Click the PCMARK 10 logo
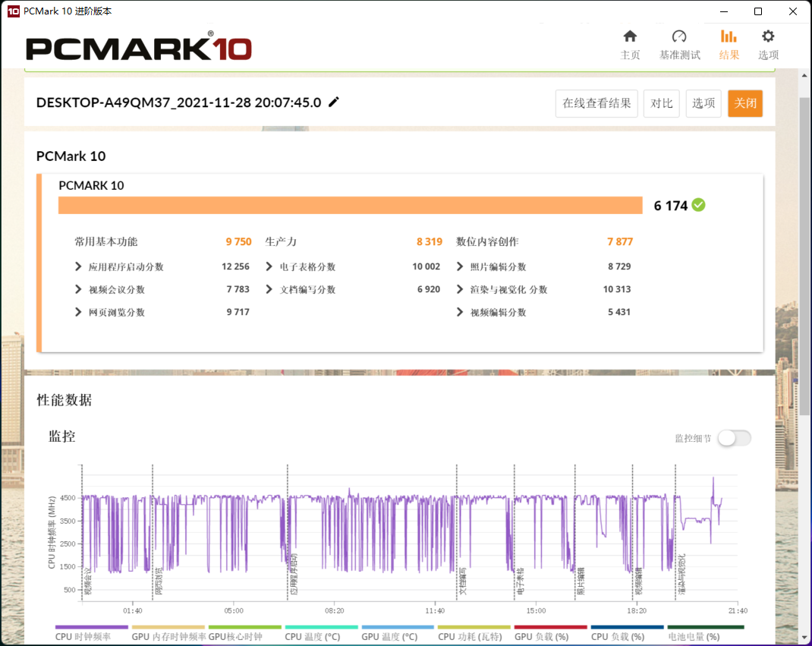 139,46
